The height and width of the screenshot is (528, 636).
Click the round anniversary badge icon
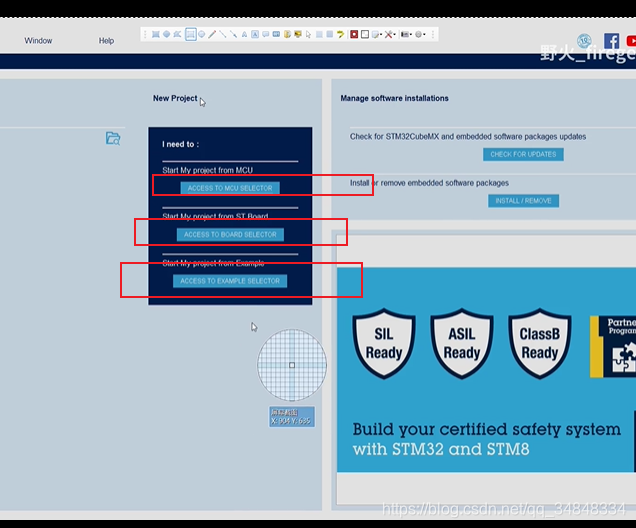(x=584, y=41)
